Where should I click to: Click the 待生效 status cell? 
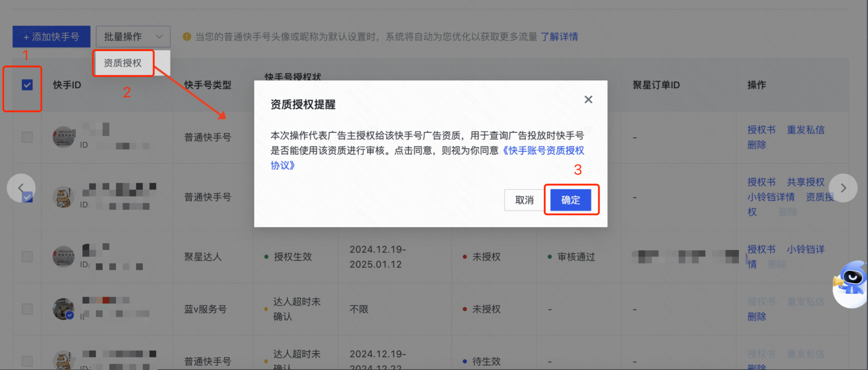[x=486, y=361]
